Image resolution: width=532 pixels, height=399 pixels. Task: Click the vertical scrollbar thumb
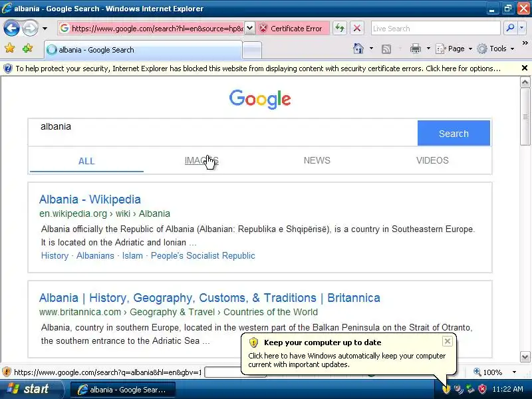click(x=525, y=117)
